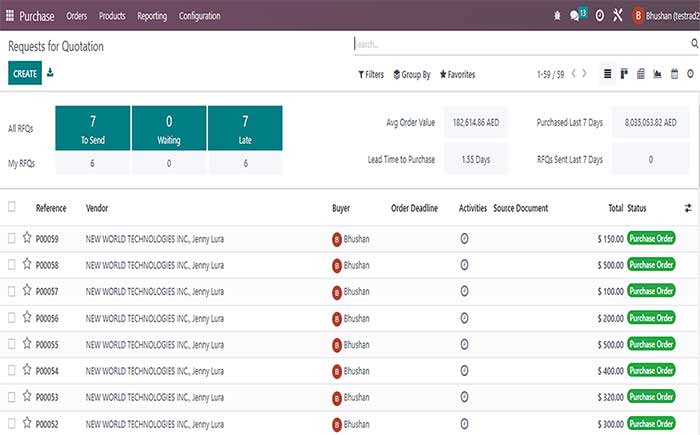The image size is (700, 435).
Task: Open the activity clock for P00053
Action: coord(464,397)
